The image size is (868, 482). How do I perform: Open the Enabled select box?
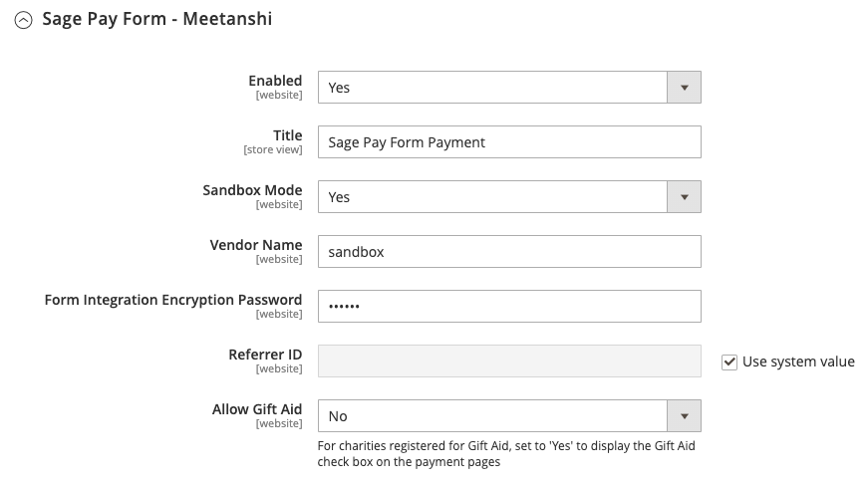[x=509, y=88]
